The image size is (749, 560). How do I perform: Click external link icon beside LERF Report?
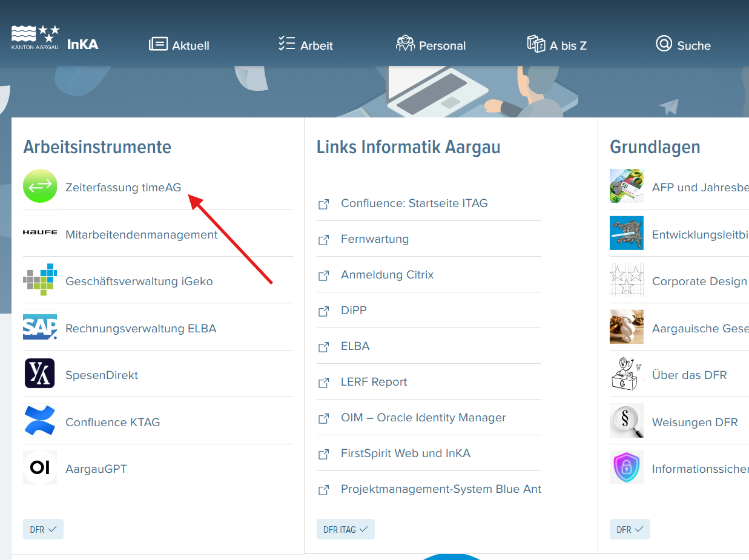pos(324,383)
